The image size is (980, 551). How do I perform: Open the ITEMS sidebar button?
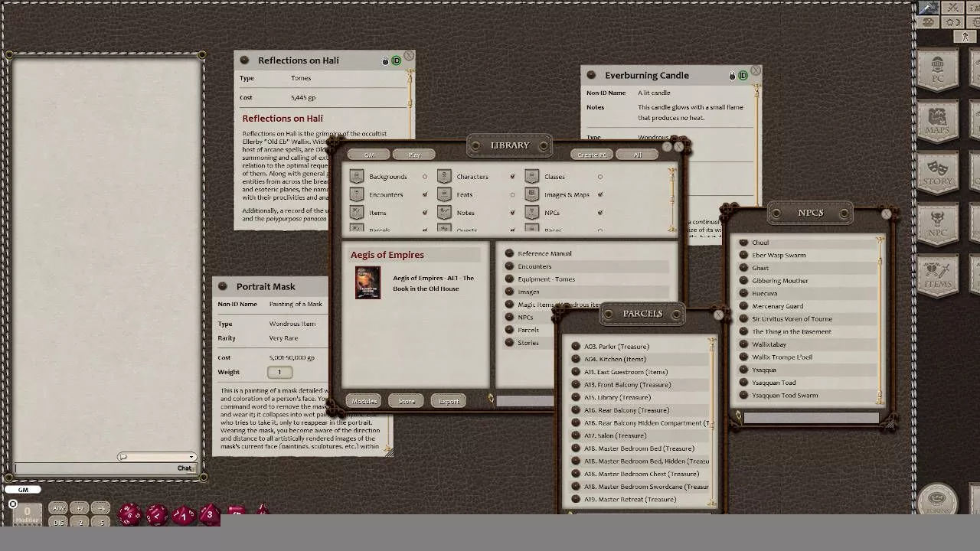tap(937, 277)
